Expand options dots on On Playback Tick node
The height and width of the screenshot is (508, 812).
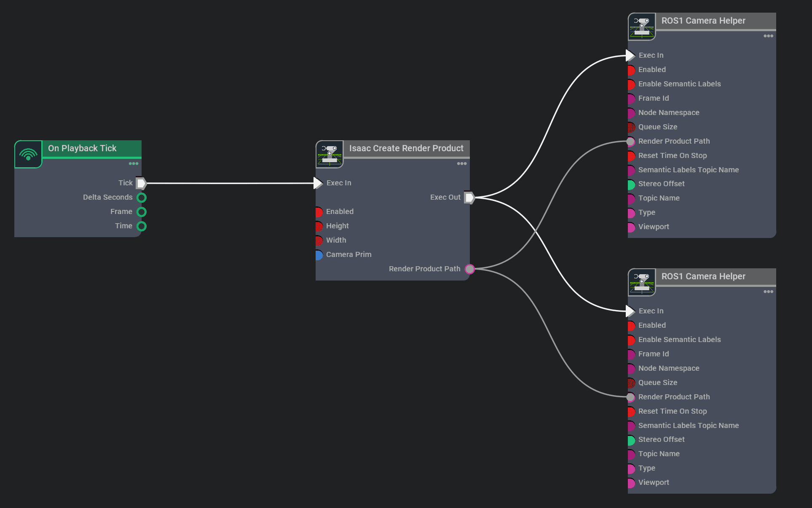(x=134, y=163)
